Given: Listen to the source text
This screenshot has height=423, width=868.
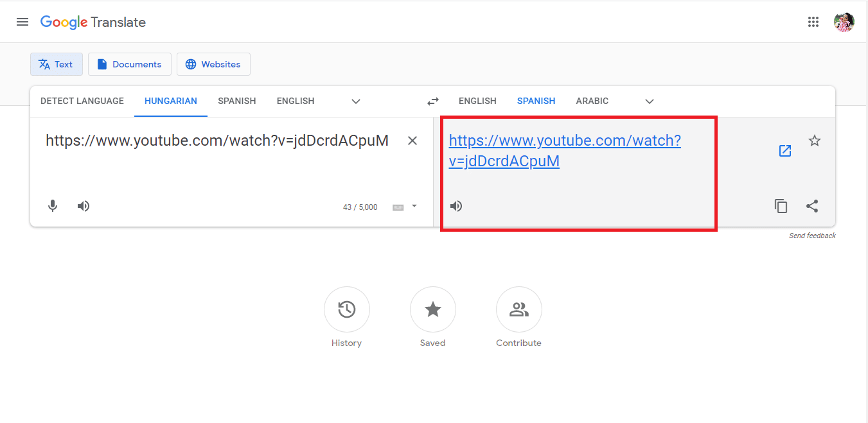Looking at the screenshot, I should (84, 206).
